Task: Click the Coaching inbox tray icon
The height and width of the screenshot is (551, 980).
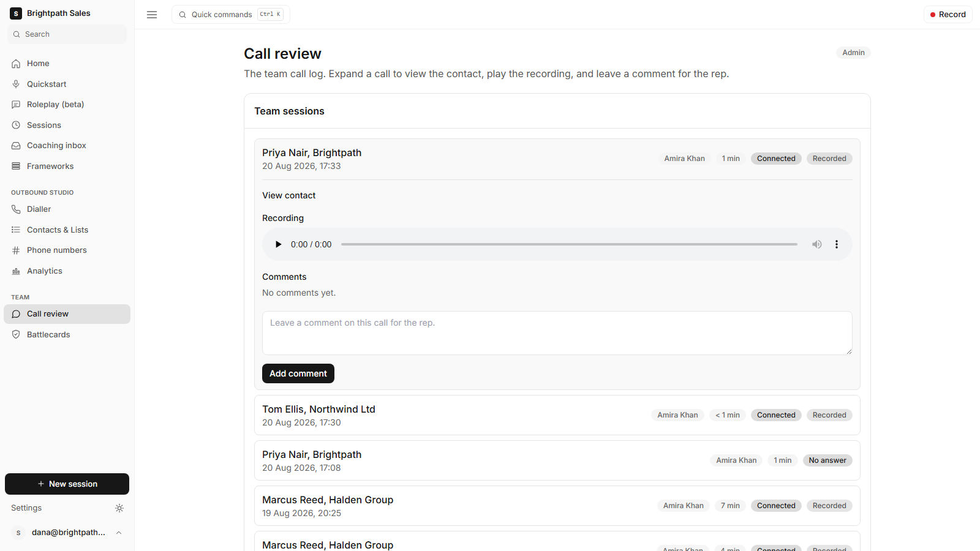Action: (x=16, y=146)
